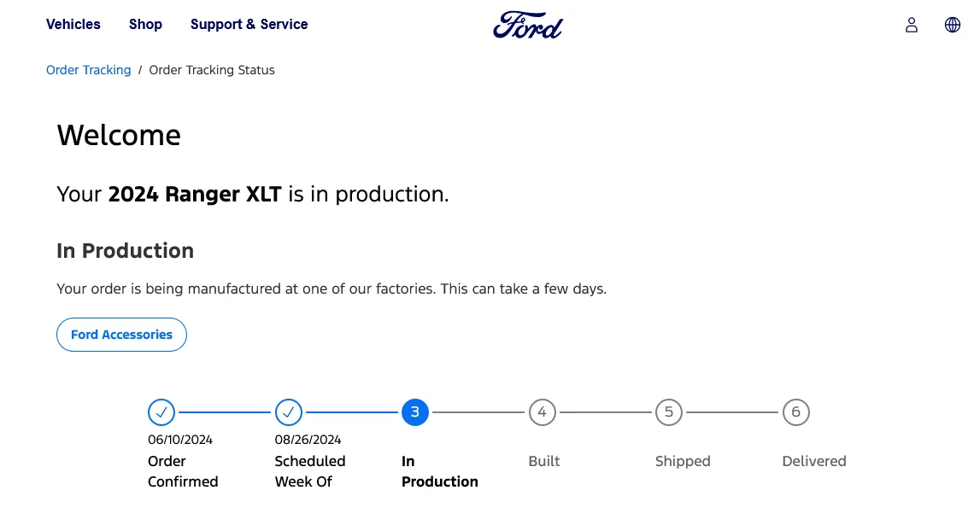Follow the Order Tracking breadcrumb link
This screenshot has height=531, width=980.
[88, 70]
